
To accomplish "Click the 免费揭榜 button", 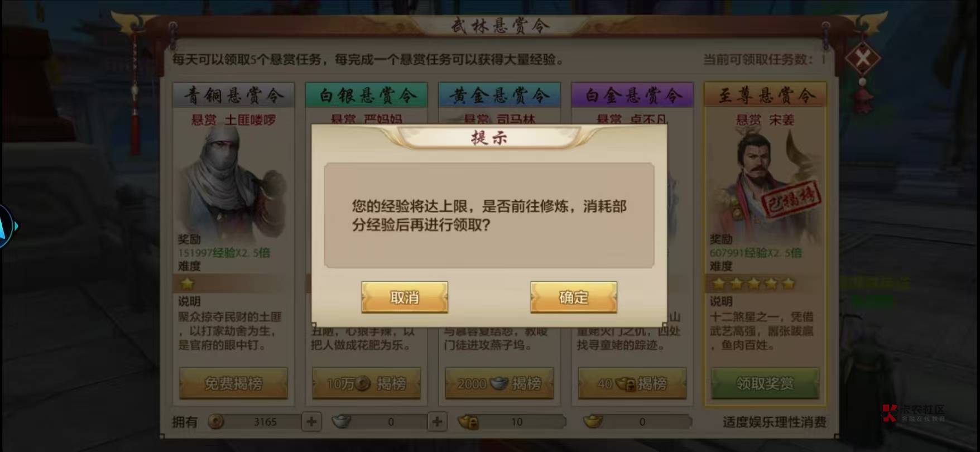I will point(233,383).
